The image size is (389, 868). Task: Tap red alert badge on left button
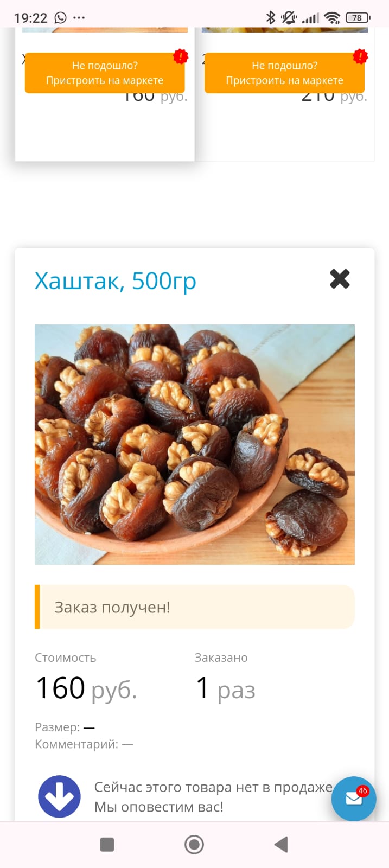point(181,56)
